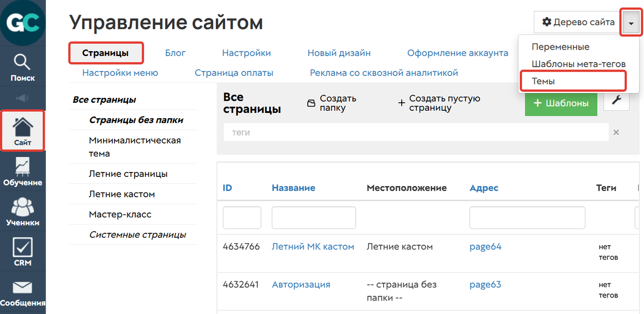This screenshot has width=644, height=314.
Task: Click 'нет тегов' in Летний МК кастом row
Action: [608, 252]
